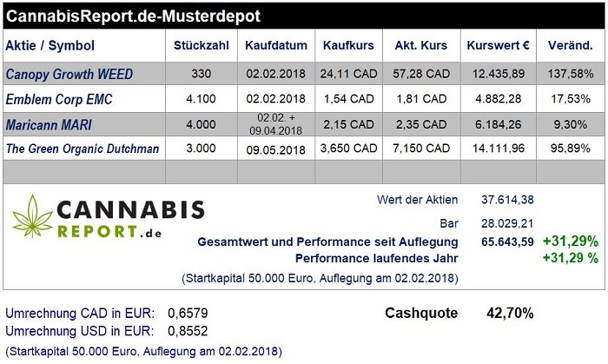Click the Stückzahl column header
This screenshot has height=364, width=608.
pos(202,45)
